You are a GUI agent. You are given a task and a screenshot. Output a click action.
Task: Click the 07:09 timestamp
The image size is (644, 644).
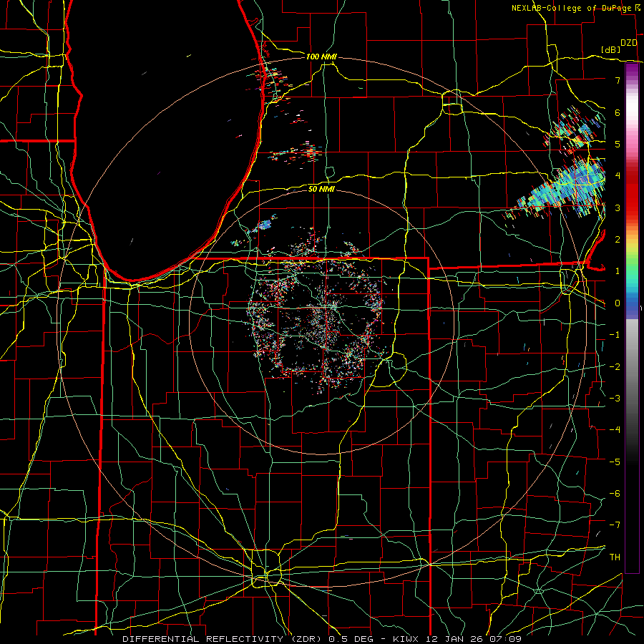[504, 639]
